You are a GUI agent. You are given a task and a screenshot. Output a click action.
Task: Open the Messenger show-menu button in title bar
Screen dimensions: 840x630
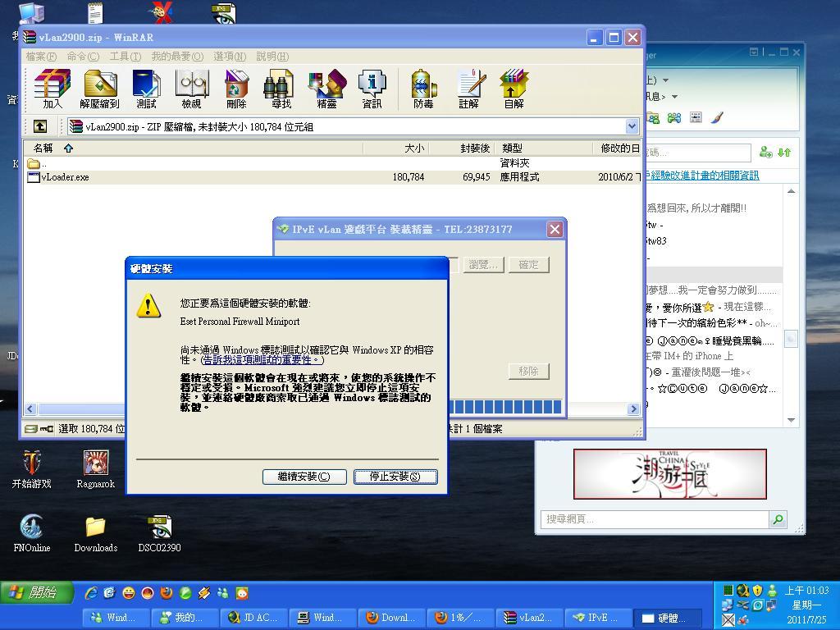(x=754, y=52)
